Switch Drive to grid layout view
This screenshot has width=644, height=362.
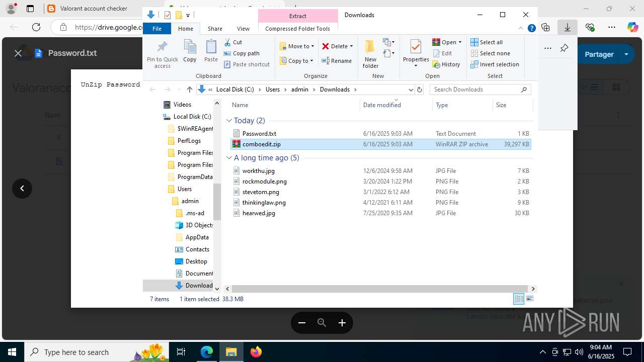616,87
